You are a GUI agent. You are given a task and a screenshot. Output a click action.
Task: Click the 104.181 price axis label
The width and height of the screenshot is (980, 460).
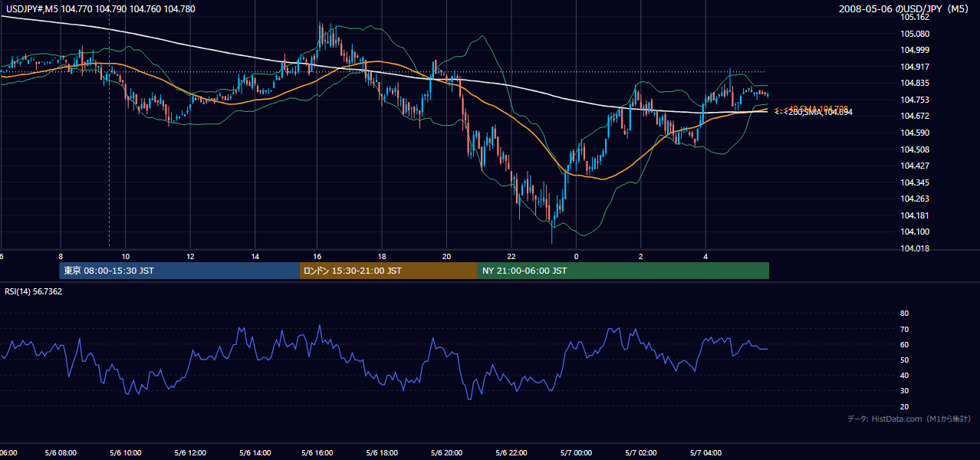[914, 215]
